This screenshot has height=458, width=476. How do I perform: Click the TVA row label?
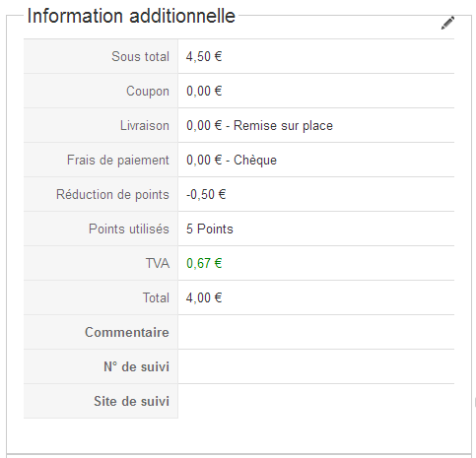click(x=158, y=263)
